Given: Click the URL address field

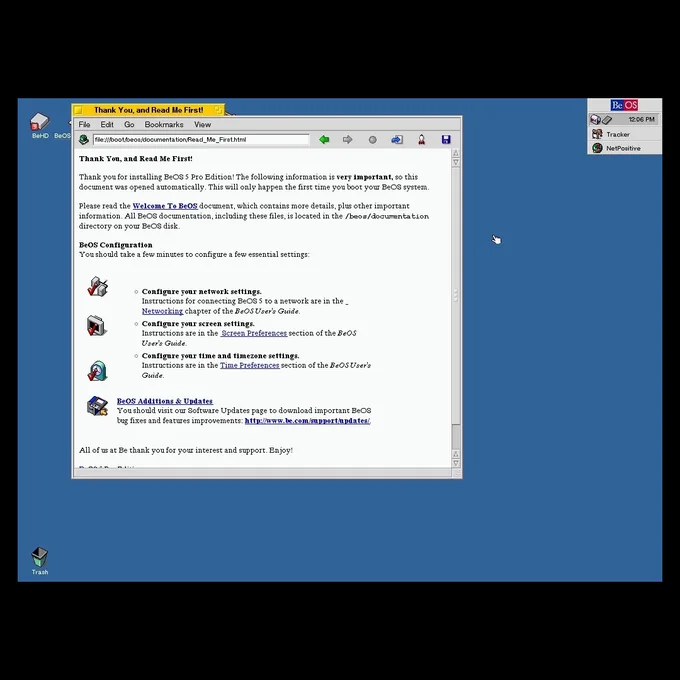Looking at the screenshot, I should click(201, 140).
